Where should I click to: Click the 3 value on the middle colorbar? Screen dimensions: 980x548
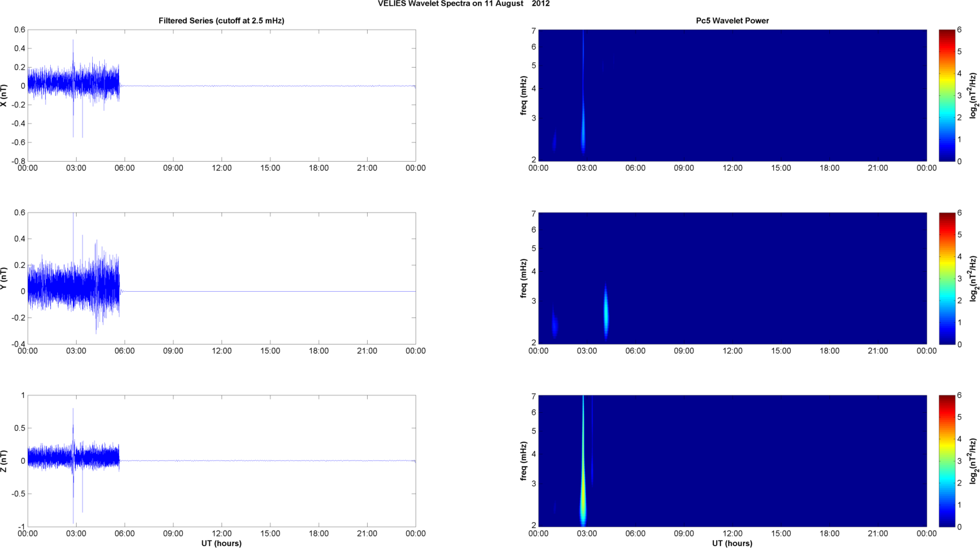coord(959,278)
